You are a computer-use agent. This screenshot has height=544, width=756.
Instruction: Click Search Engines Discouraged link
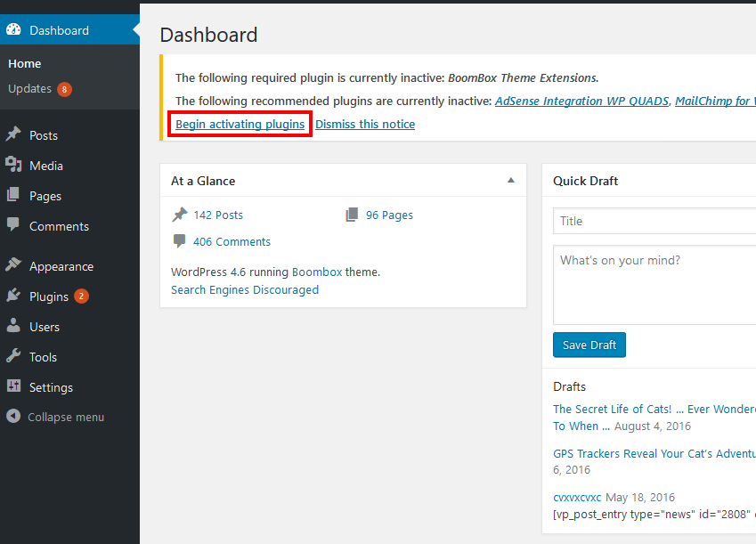[245, 290]
